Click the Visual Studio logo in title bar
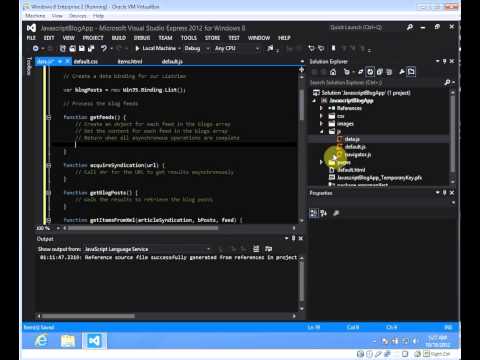 click(31, 28)
